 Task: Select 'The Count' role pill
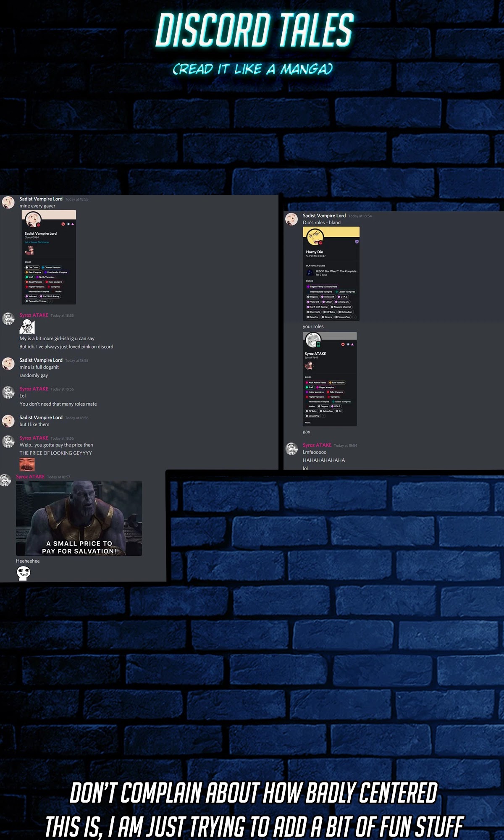32,268
